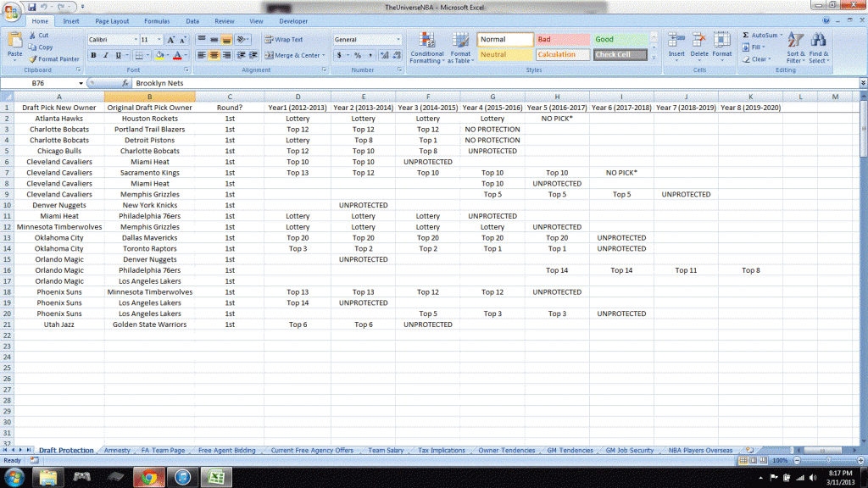The width and height of the screenshot is (868, 488).
Task: Toggle Wrap Text for selected cells
Action: coord(283,40)
